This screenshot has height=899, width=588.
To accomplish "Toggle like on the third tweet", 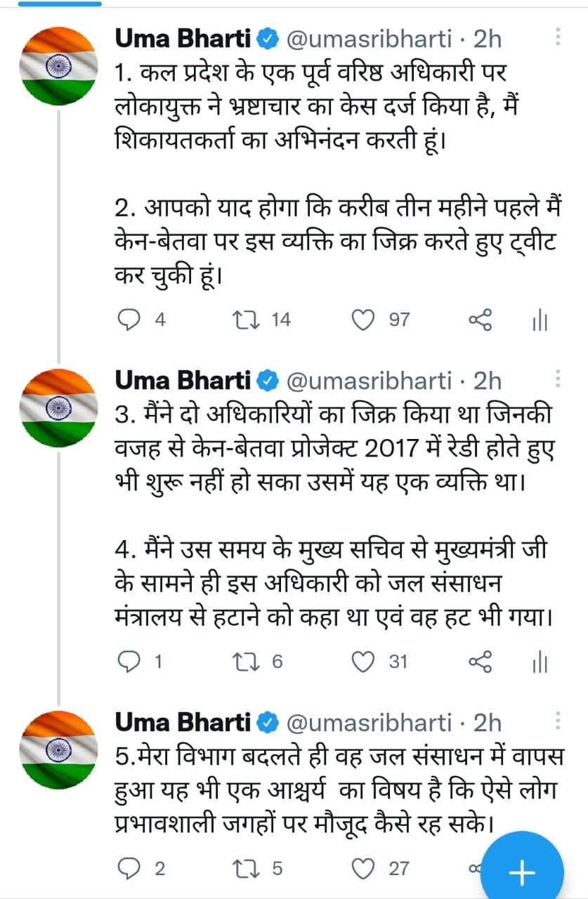I will click(x=365, y=867).
